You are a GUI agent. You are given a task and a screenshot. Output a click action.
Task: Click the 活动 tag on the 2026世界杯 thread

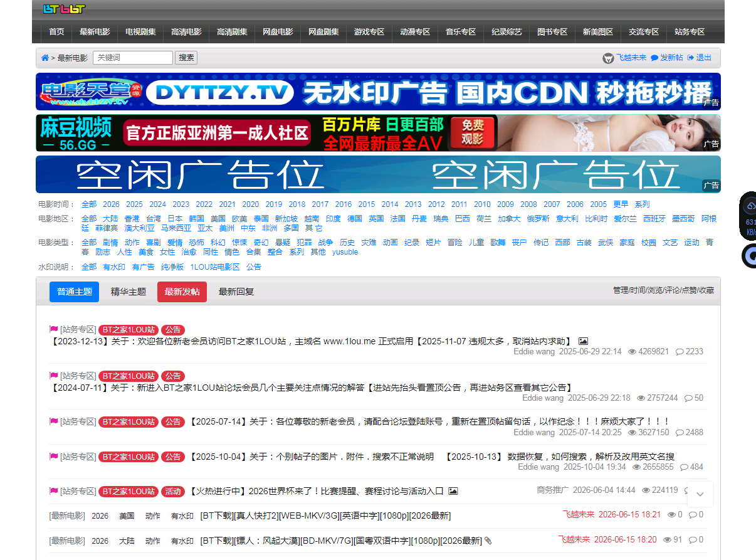tap(173, 491)
